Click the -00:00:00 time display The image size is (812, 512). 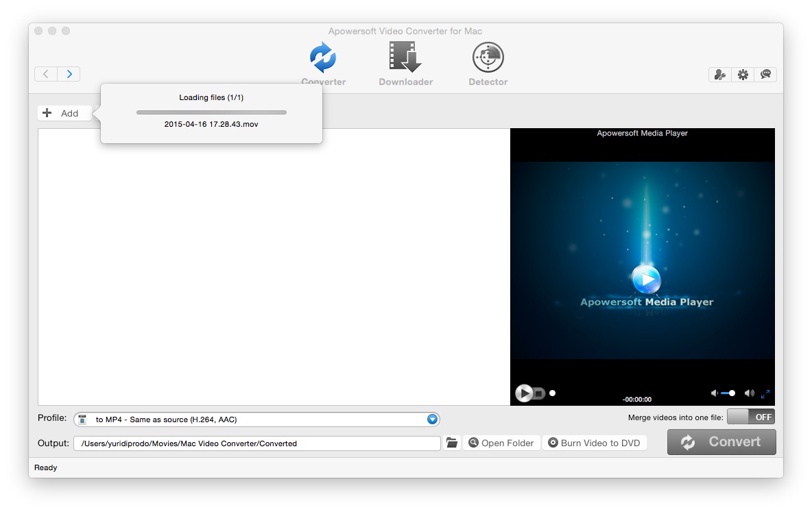637,399
